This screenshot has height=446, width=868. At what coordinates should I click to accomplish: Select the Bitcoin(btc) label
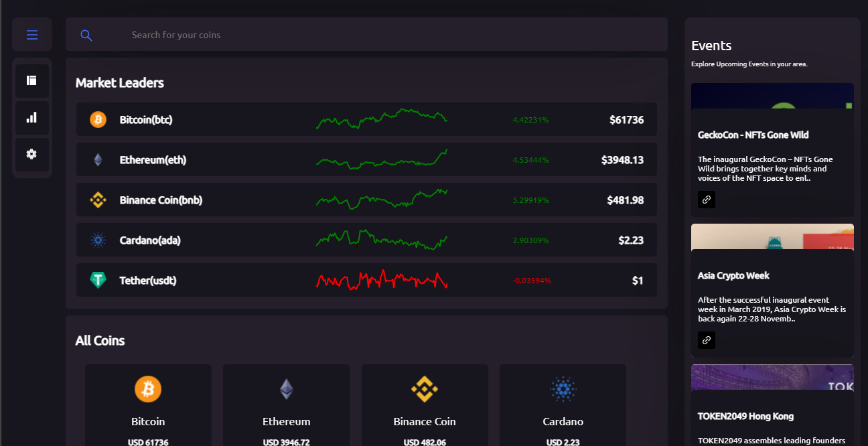(x=146, y=120)
